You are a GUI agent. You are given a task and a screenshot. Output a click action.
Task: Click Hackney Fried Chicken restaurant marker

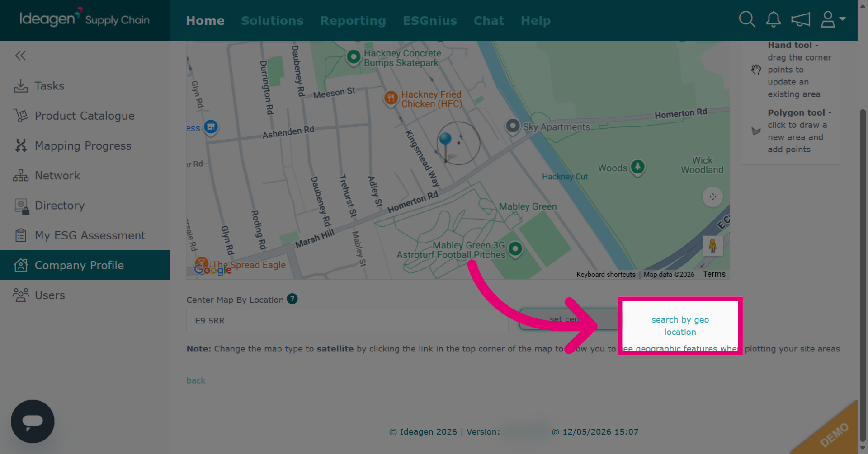coord(391,98)
